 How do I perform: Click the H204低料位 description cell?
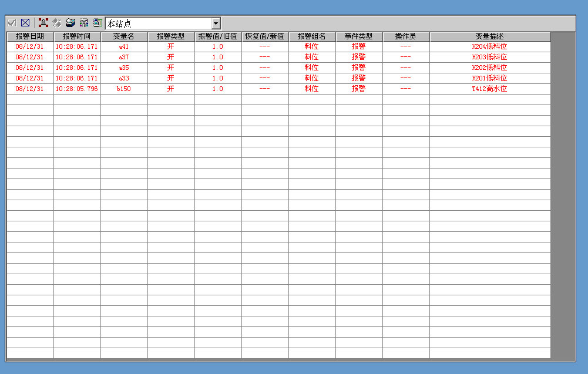click(x=490, y=46)
